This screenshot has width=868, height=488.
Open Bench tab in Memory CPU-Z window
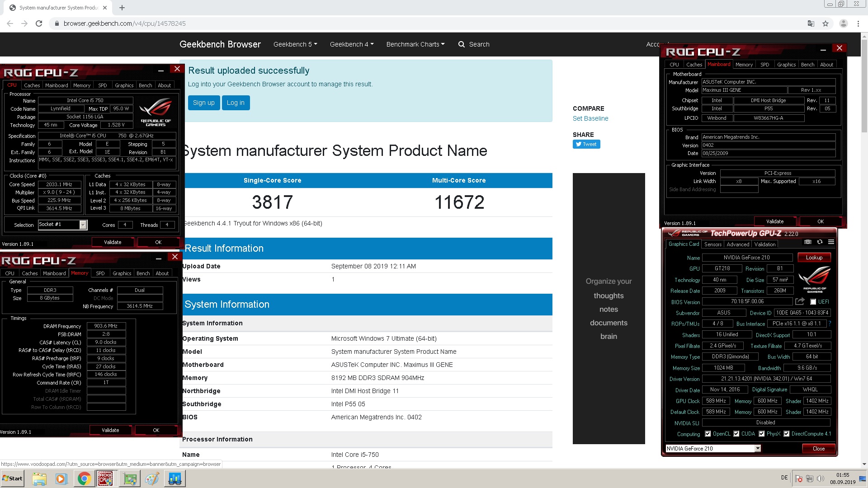point(143,273)
